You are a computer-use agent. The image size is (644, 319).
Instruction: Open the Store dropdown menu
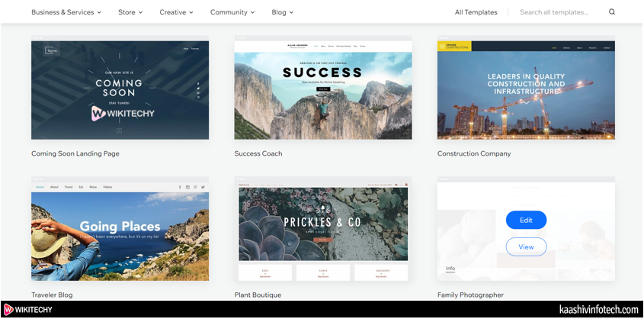point(130,12)
